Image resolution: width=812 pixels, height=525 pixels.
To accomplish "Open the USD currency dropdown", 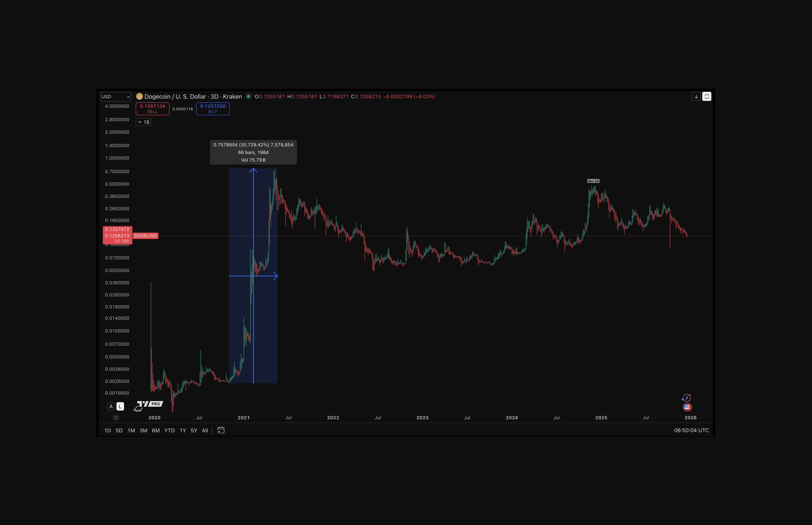I will (x=115, y=97).
